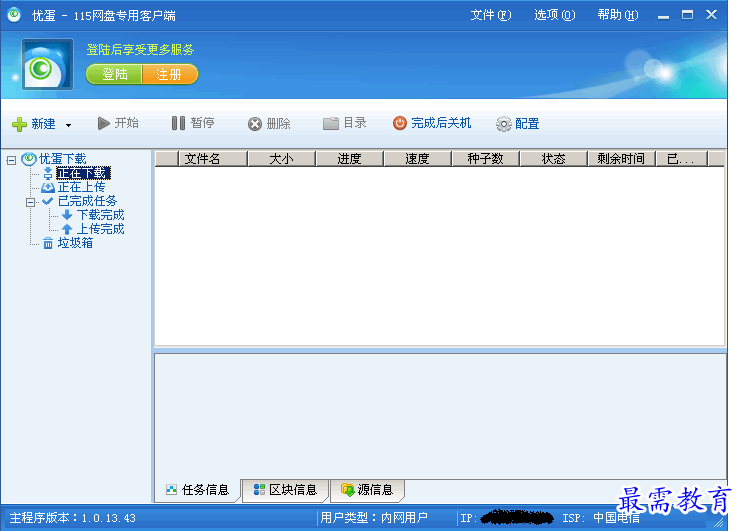Image resolution: width=740 pixels, height=531 pixels.
Task: Minimize the window
Action: (663, 16)
